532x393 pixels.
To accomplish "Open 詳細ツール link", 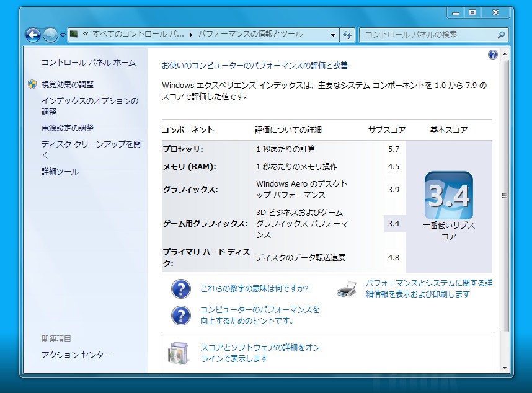I will coord(60,172).
